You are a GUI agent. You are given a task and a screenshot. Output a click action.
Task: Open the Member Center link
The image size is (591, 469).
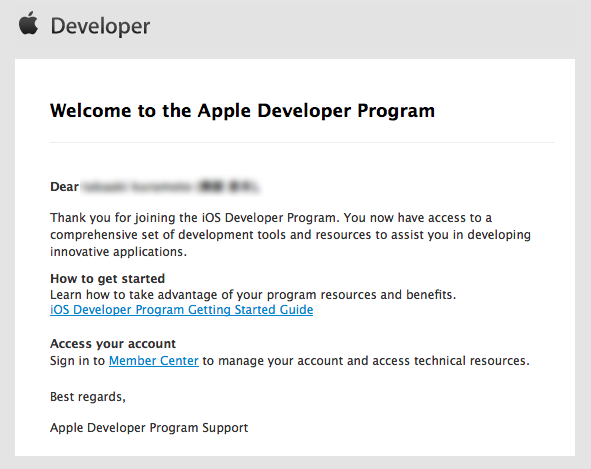tap(154, 361)
